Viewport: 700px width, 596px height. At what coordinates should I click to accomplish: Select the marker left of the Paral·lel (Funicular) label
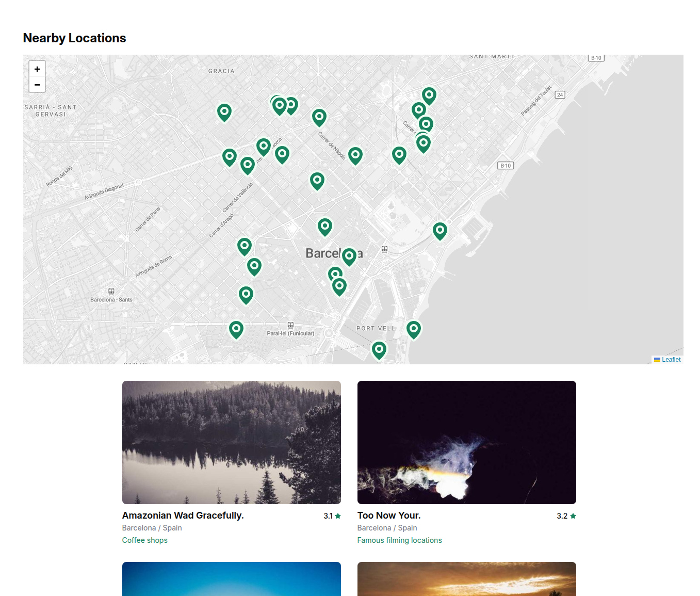pos(236,329)
